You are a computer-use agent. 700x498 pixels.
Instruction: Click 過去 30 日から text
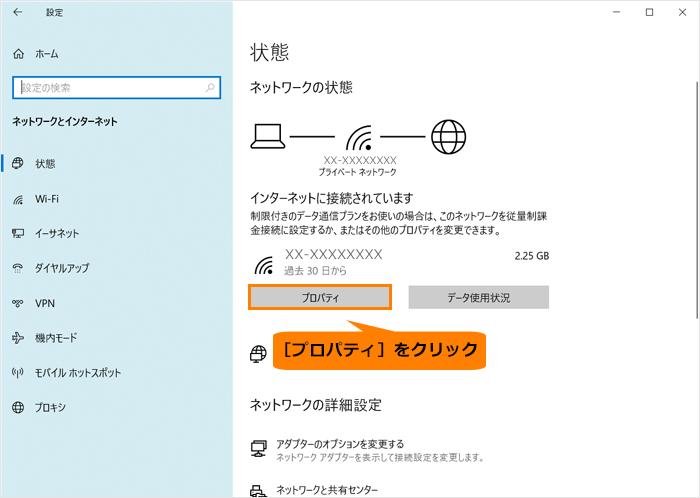coord(315,271)
